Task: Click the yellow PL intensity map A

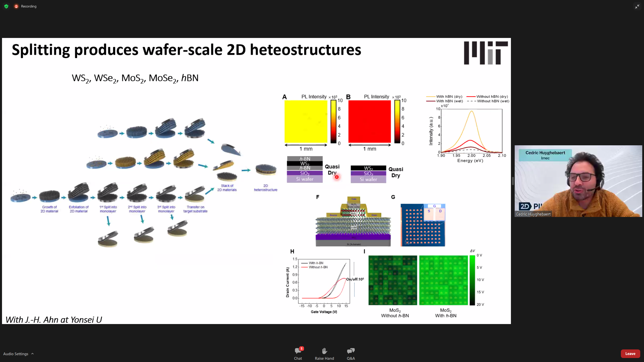Action: (306, 122)
